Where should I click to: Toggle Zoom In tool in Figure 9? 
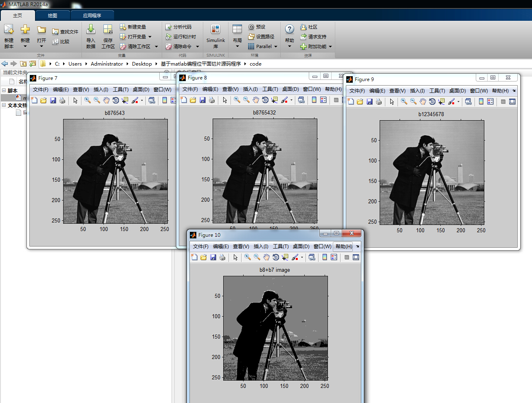coord(404,101)
